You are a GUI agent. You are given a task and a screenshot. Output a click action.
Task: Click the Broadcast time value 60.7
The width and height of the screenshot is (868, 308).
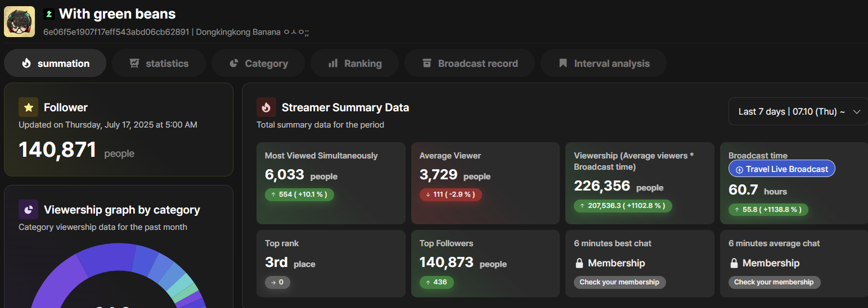click(743, 190)
